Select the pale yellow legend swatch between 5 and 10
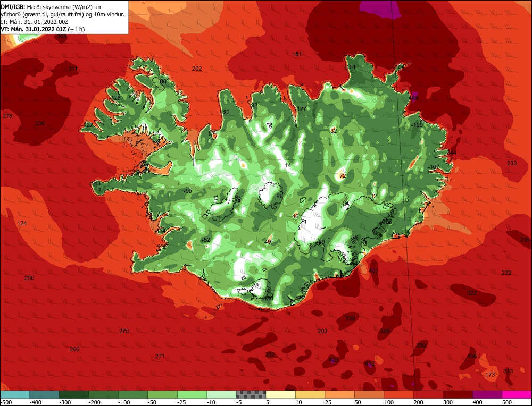532x406 pixels. tap(280, 395)
